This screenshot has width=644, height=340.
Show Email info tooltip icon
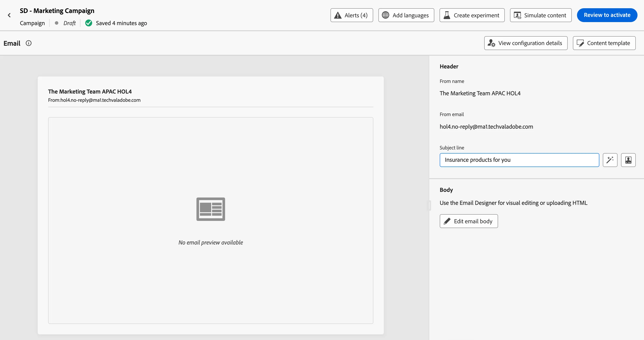coord(28,43)
